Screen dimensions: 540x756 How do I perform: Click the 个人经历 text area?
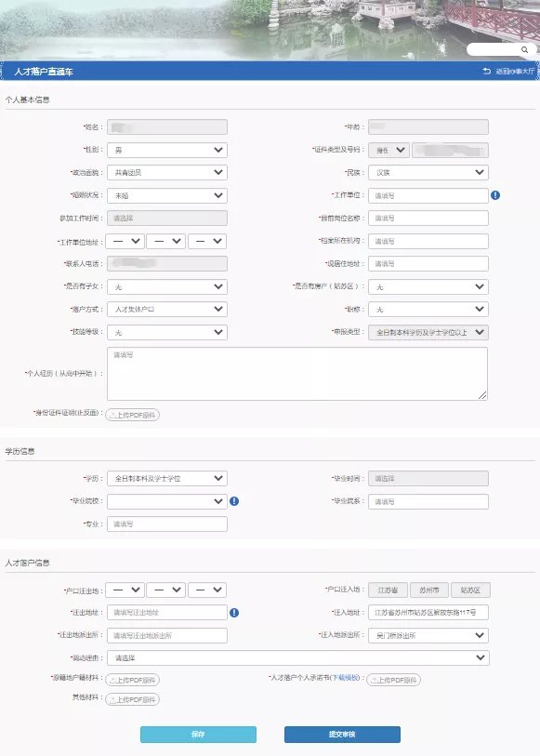pyautogui.click(x=297, y=374)
